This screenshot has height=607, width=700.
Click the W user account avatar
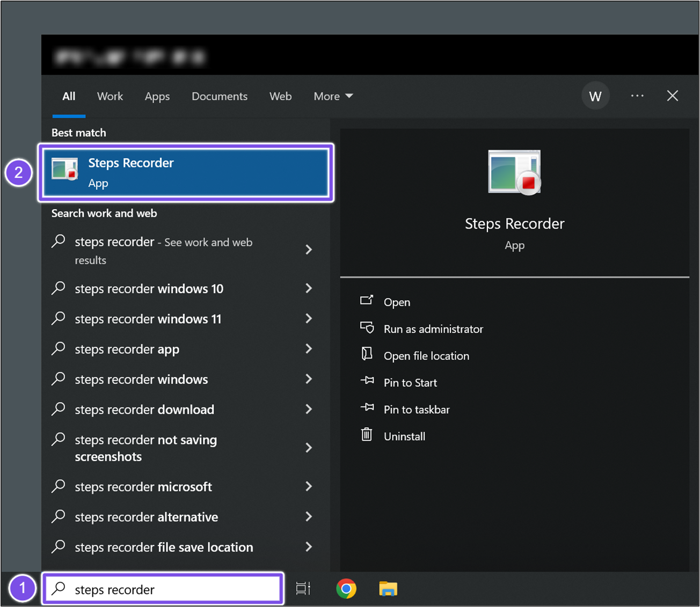tap(595, 96)
